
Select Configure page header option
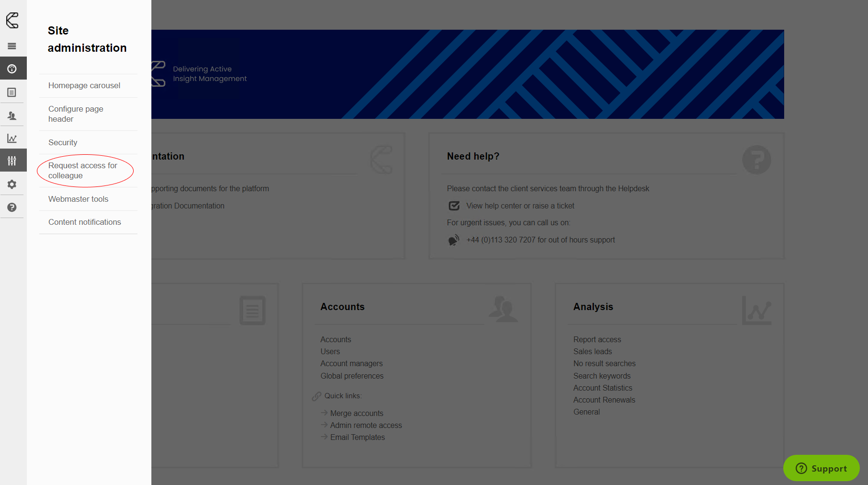click(76, 114)
